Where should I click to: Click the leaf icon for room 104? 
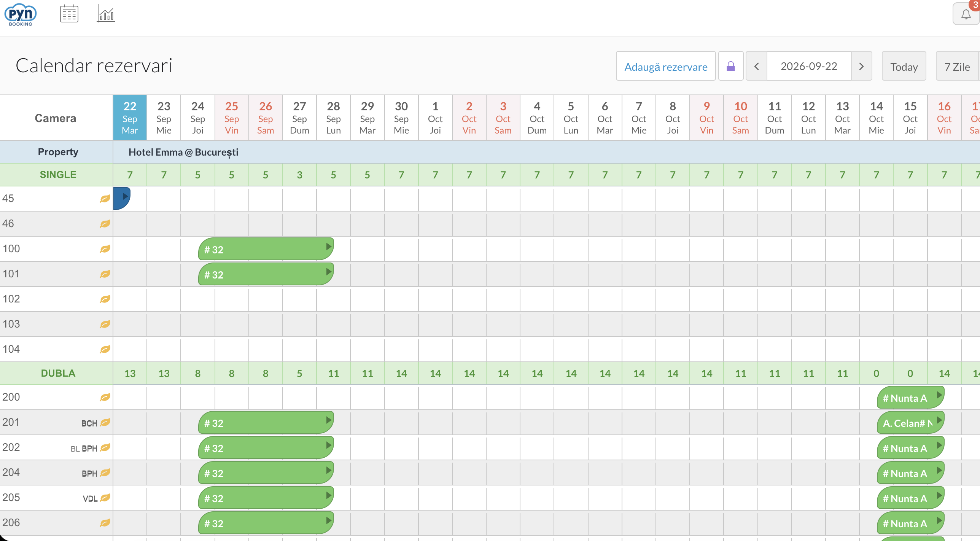[x=105, y=349]
